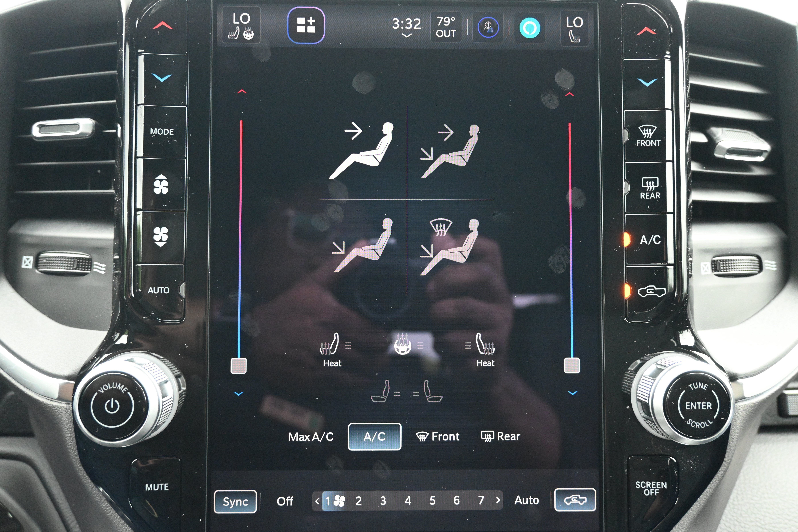Screen dimensions: 798x532
Task: Toggle on-screen Front defrost
Action: click(x=438, y=436)
